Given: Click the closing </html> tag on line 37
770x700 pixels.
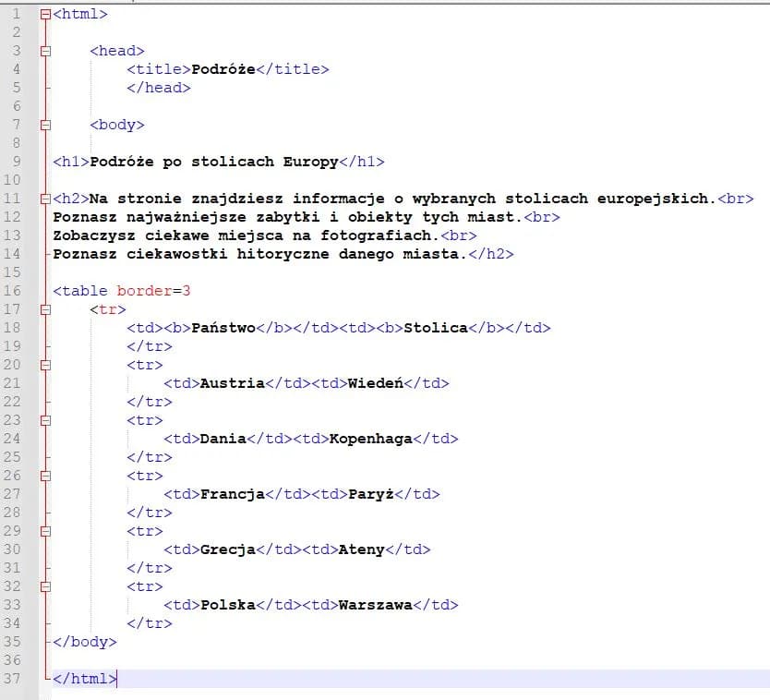Looking at the screenshot, I should (x=85, y=679).
